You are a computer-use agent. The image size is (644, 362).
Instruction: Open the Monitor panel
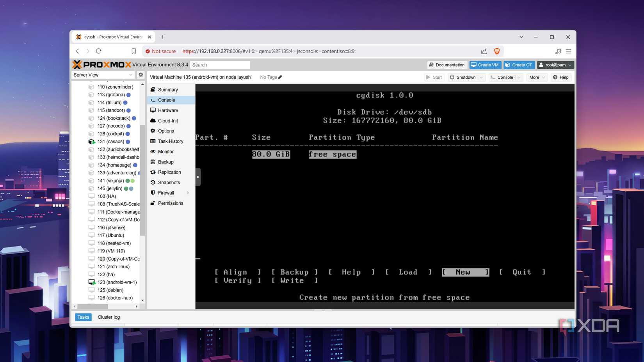(165, 151)
